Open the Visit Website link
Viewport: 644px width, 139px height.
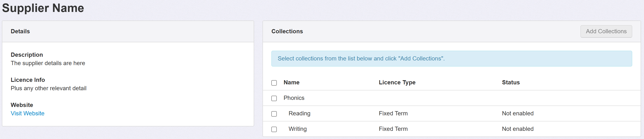coord(27,113)
